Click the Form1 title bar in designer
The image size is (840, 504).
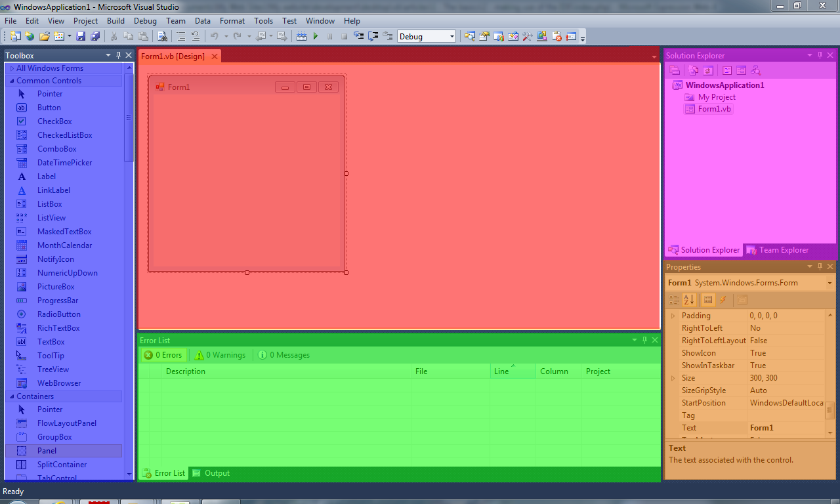(x=247, y=87)
